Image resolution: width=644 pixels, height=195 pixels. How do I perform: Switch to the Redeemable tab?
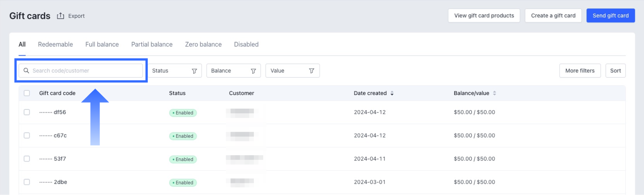coord(55,44)
